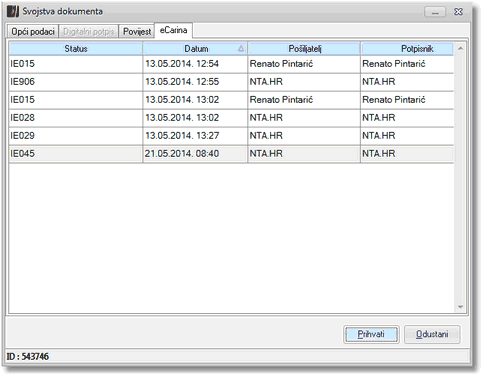Confirm with the Prihvati button
The image size is (483, 377).
point(371,334)
